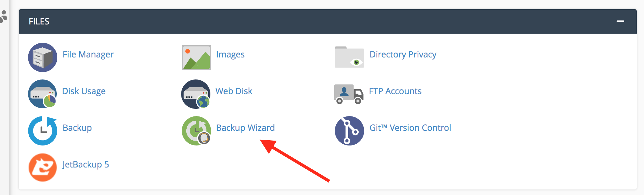This screenshot has width=644, height=195.
Task: Open the Directory Privacy folder icon
Action: tap(349, 57)
